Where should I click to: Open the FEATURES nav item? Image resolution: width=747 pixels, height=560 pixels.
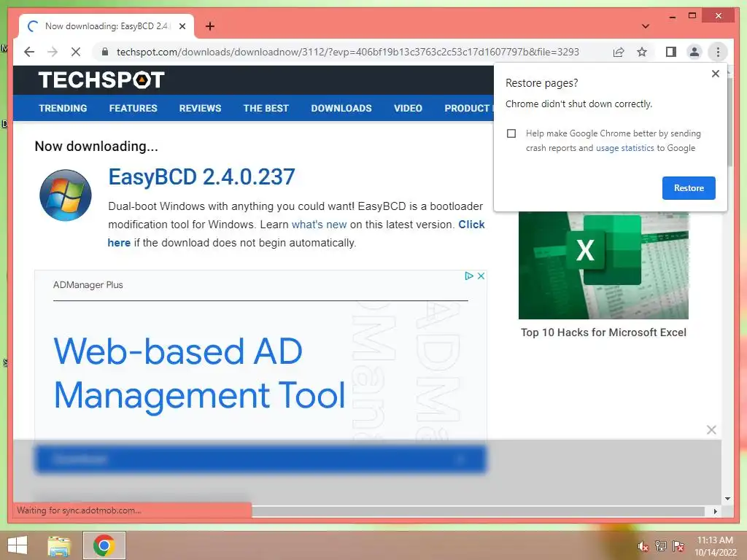tap(133, 108)
